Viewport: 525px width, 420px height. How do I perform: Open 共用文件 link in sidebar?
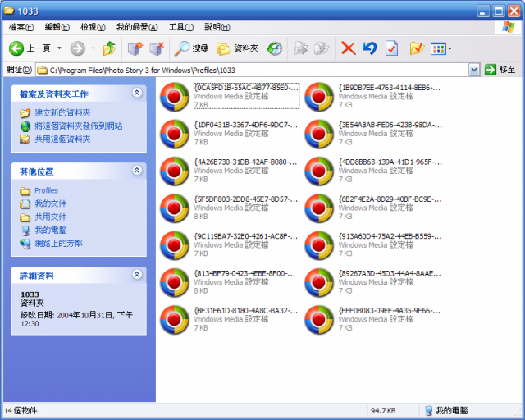point(51,217)
